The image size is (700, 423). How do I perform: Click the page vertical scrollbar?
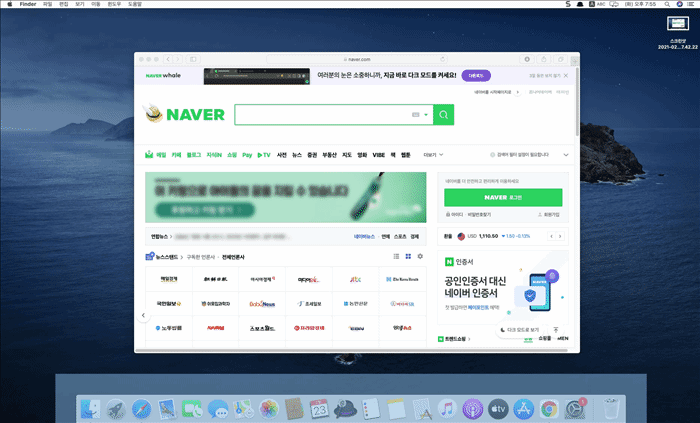577,103
